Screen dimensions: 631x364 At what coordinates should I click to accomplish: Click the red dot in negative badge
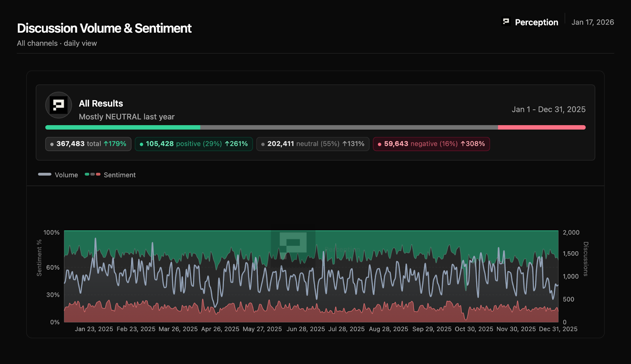(x=379, y=144)
